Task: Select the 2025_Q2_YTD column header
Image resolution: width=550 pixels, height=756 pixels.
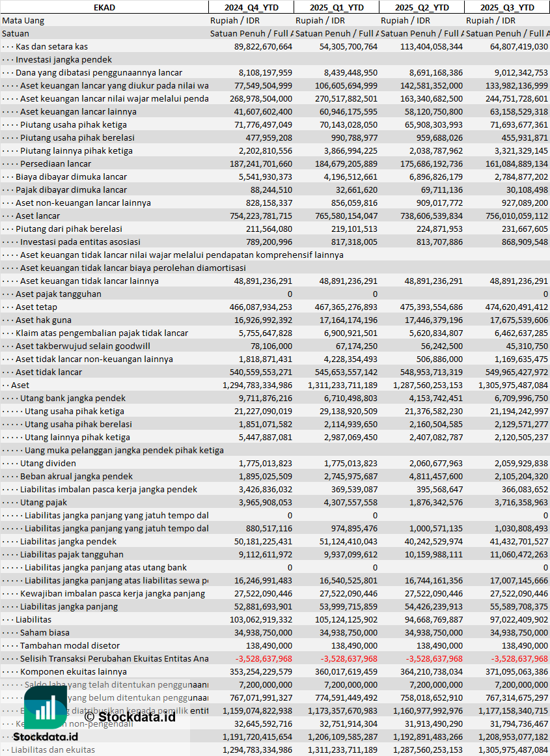Action: [x=422, y=7]
